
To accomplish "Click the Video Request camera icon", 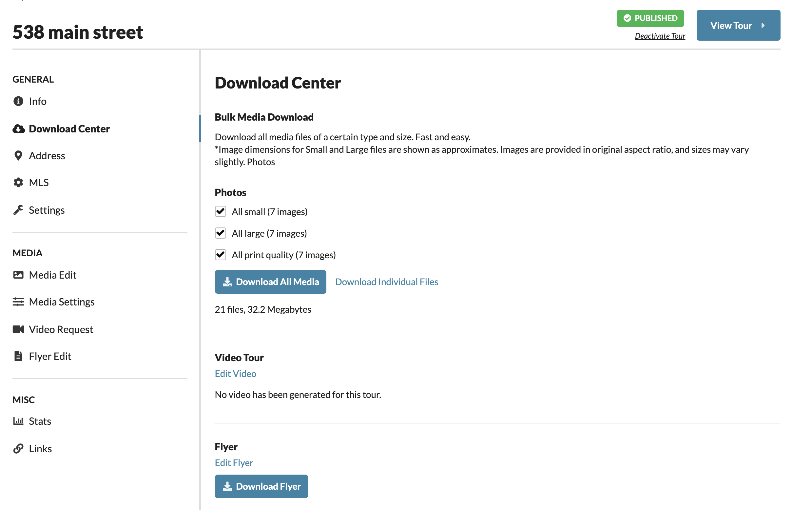I will (x=18, y=329).
